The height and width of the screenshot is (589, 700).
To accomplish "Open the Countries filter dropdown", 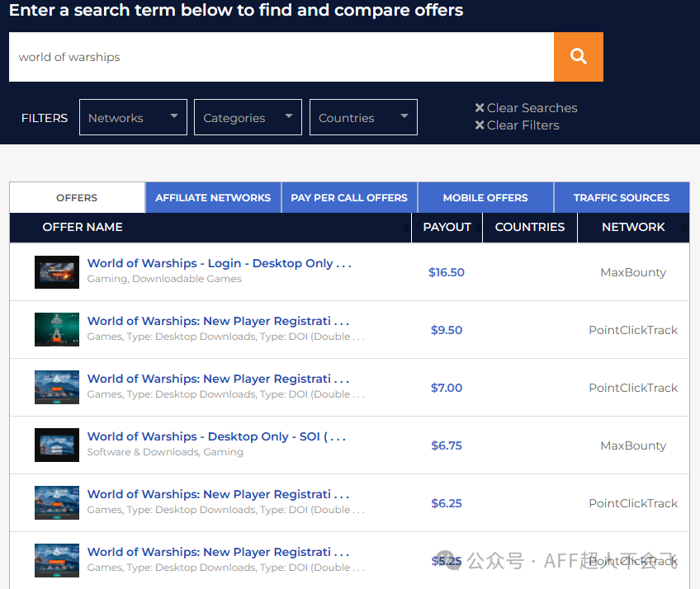I will pyautogui.click(x=363, y=117).
